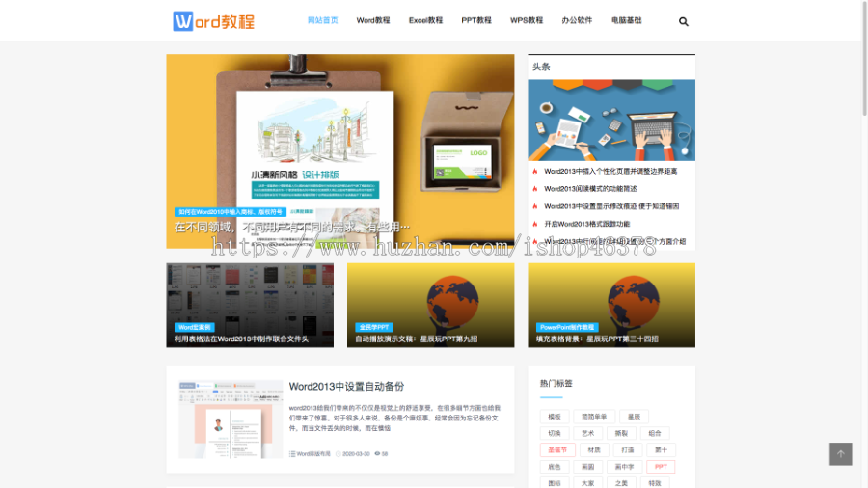Open the Excel教程 navigation item
This screenshot has width=868, height=488.
tap(425, 20)
